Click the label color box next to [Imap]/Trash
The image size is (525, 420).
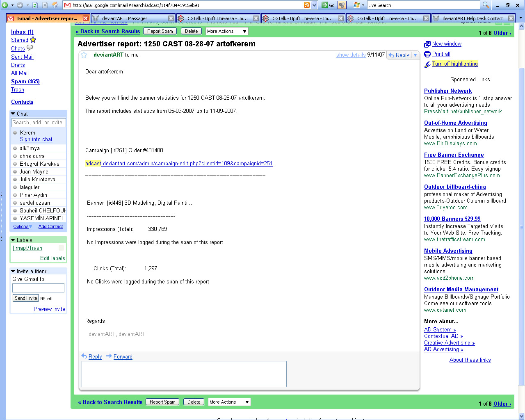pos(61,248)
